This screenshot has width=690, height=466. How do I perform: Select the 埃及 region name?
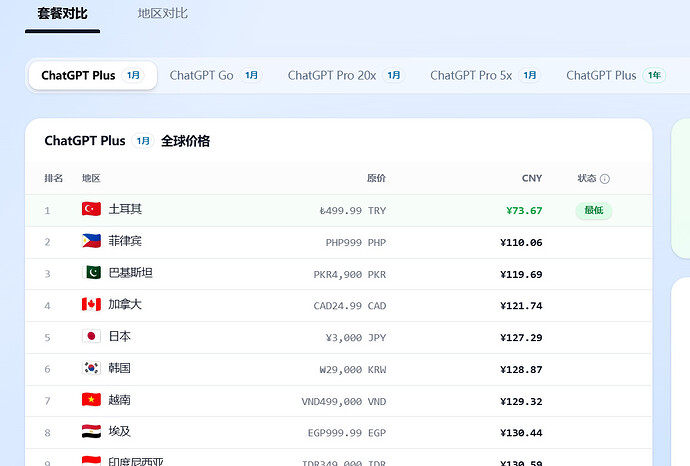120,431
